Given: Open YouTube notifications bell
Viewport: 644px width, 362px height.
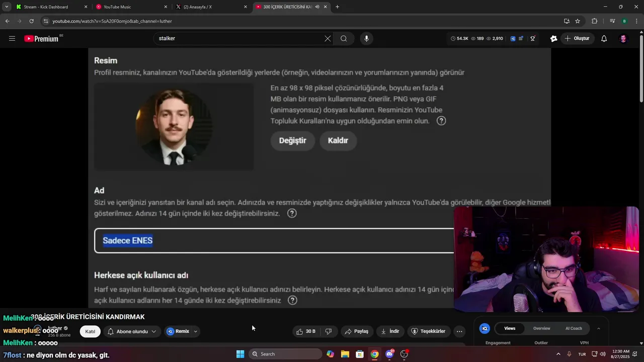Looking at the screenshot, I should [x=604, y=38].
